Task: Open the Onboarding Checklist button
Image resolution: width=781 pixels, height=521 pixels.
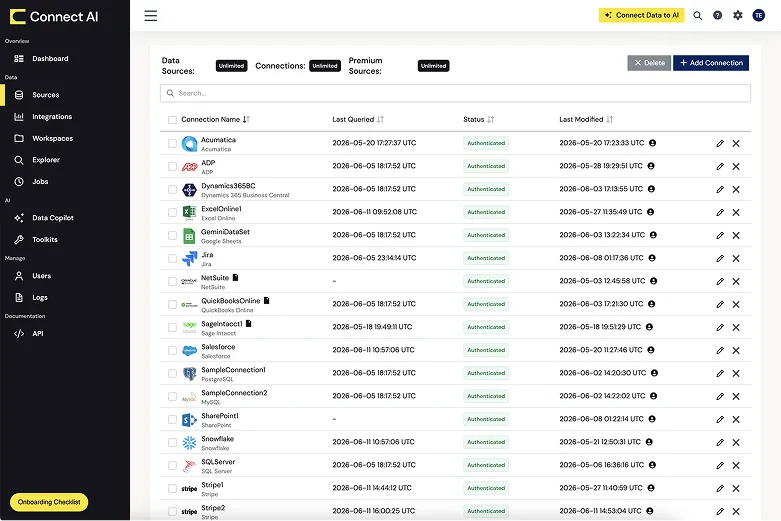Action: (x=49, y=502)
